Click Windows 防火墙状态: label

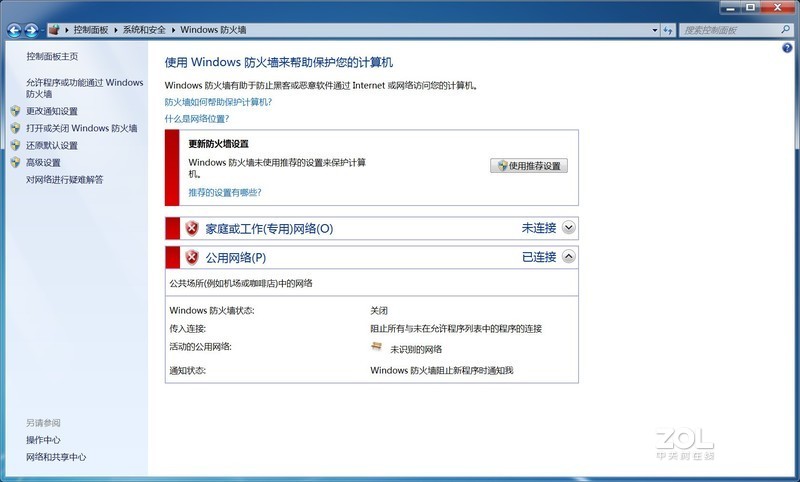tap(212, 310)
